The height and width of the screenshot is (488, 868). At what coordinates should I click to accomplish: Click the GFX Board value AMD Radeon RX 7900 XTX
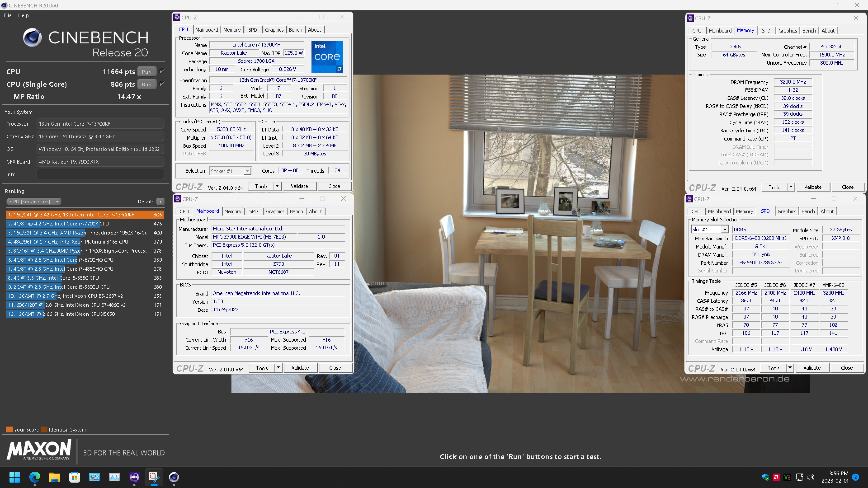pos(100,162)
